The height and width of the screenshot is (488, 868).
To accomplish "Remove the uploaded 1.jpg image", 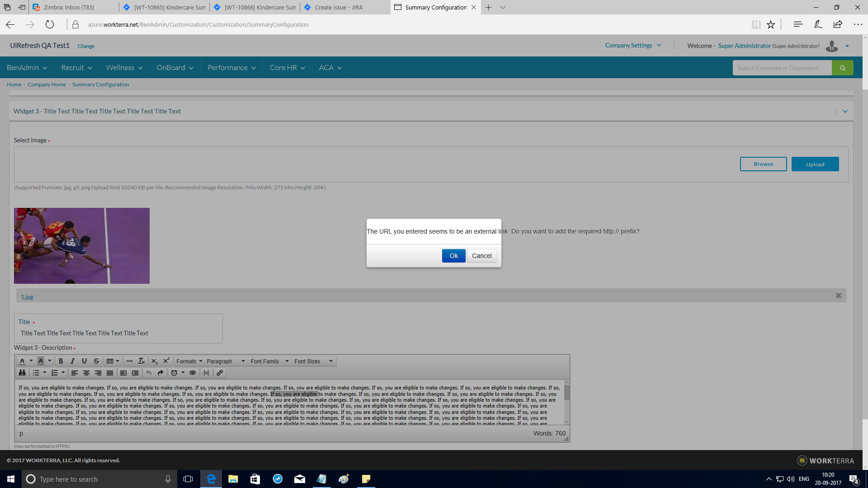I will [x=838, y=295].
